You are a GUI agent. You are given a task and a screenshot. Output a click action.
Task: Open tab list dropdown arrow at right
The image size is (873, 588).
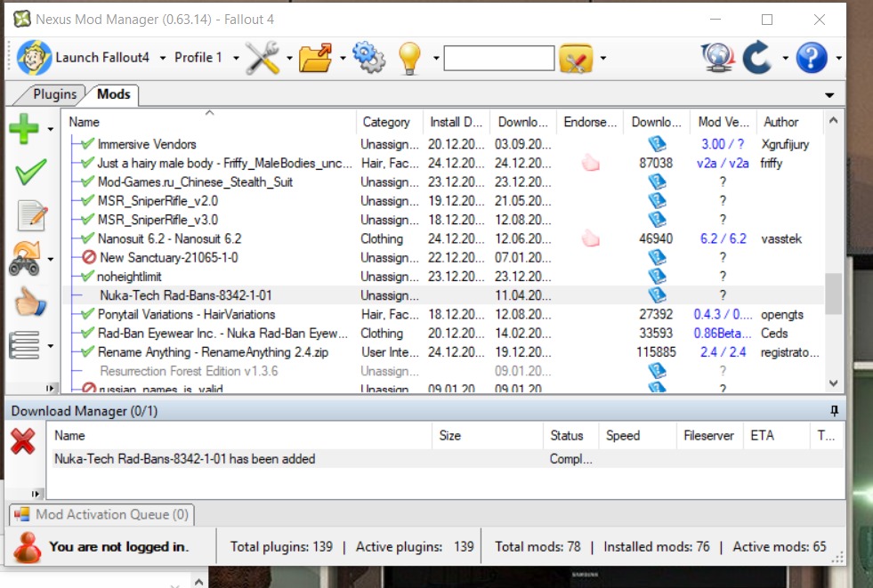pos(829,95)
